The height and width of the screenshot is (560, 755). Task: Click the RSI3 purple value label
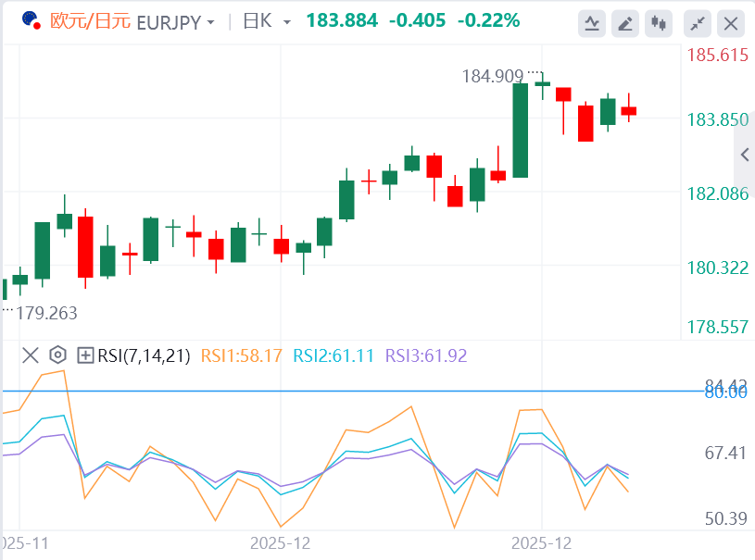(x=426, y=355)
